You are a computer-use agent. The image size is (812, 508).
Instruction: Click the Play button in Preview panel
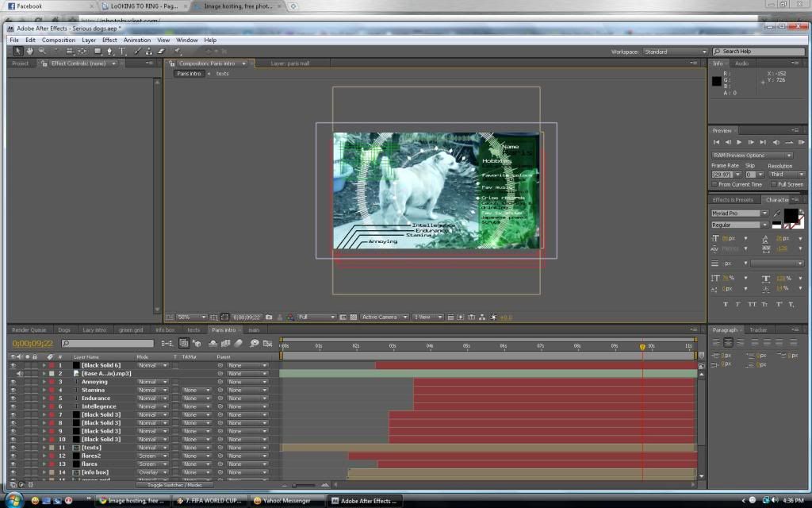[739, 142]
